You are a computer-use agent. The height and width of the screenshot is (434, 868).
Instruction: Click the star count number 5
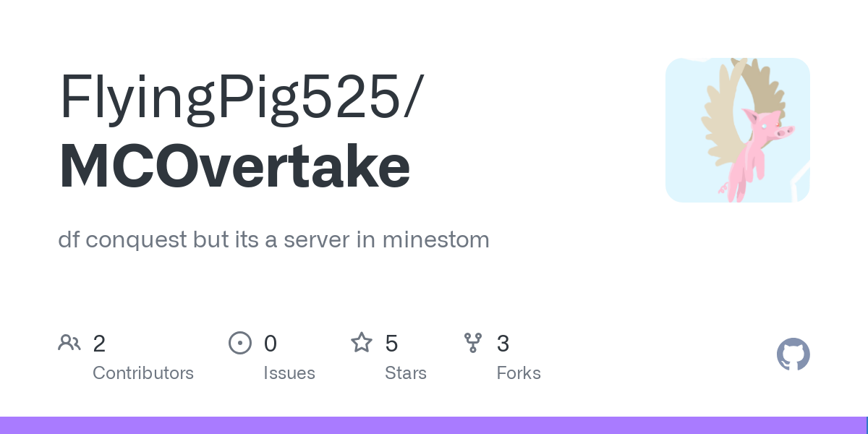[x=391, y=344]
